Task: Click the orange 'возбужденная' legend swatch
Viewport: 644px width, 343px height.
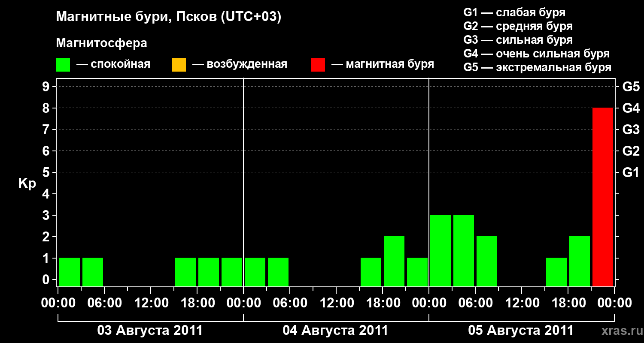Action: [x=179, y=65]
